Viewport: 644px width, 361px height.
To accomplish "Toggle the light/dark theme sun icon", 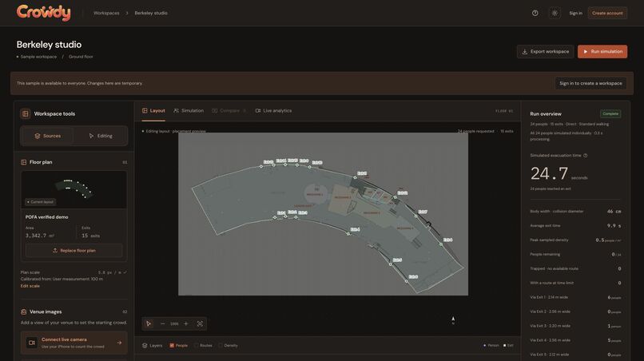I will click(x=555, y=13).
